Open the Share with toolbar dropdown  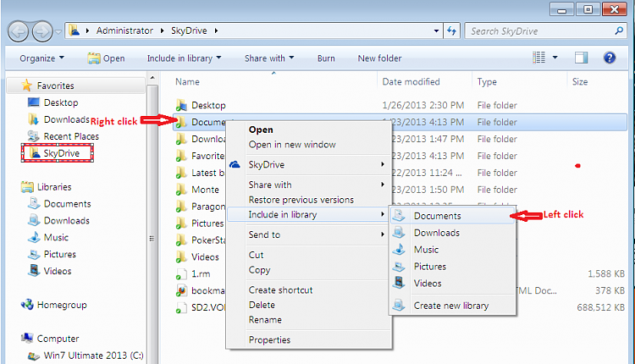pos(269,58)
